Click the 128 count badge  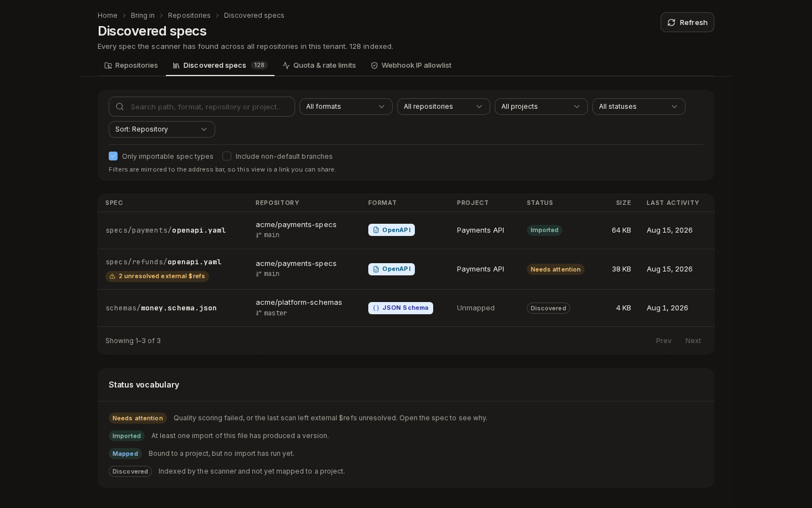(x=259, y=66)
